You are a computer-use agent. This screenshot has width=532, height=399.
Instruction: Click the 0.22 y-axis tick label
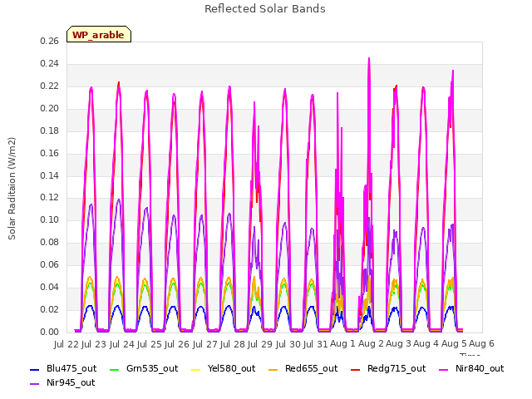50,86
